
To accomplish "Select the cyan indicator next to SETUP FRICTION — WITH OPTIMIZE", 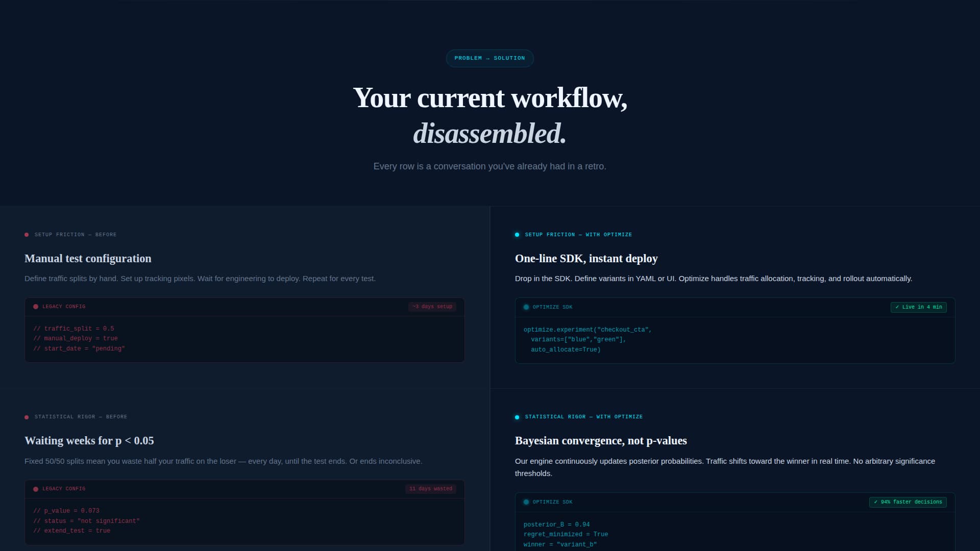I will pos(518,235).
